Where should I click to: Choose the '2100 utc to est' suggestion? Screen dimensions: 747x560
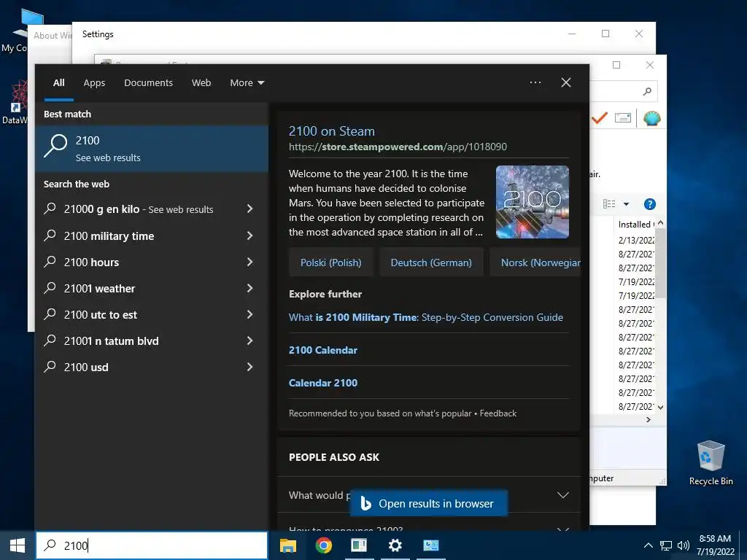tap(101, 315)
